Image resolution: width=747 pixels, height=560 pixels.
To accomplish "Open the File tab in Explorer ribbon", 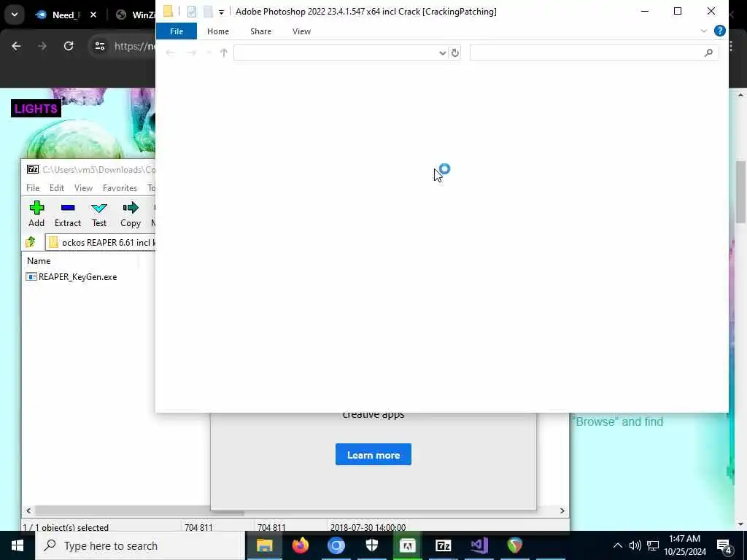I will click(177, 31).
